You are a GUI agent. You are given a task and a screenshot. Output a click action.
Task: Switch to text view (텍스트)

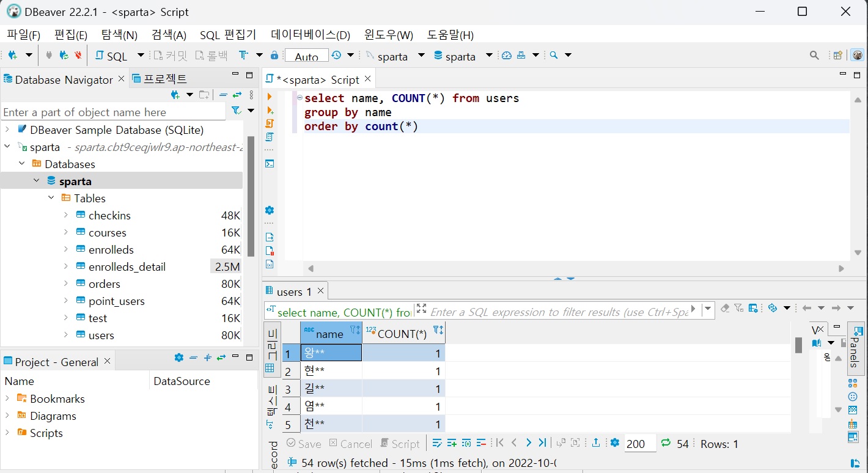tap(271, 406)
